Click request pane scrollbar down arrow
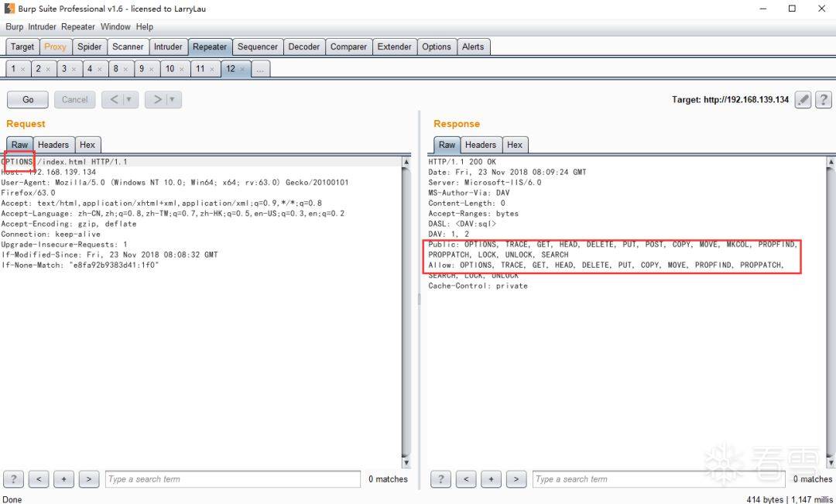This screenshot has height=504, width=836. pos(406,462)
